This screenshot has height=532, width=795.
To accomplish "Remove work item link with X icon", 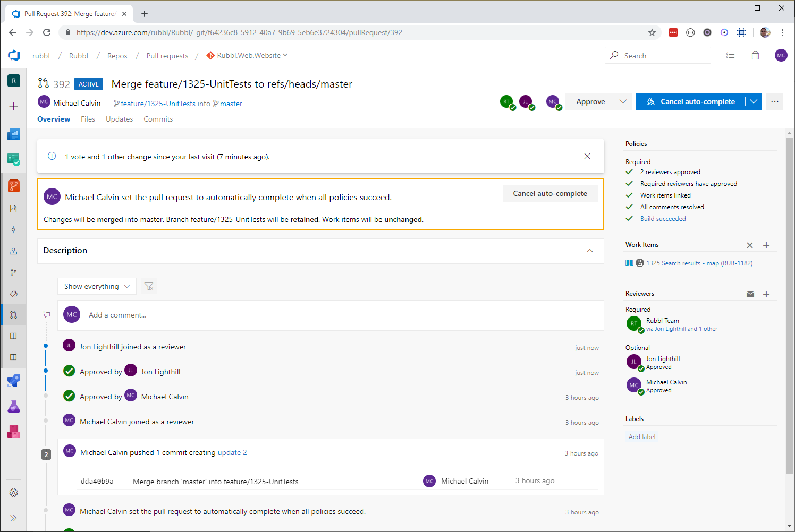I will [750, 245].
